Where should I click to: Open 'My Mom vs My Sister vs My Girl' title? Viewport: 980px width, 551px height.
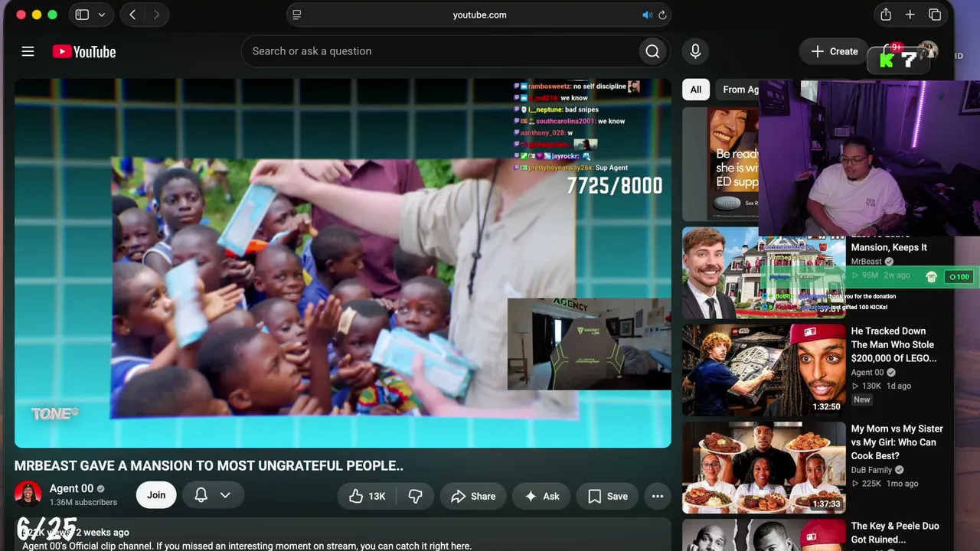[897, 442]
